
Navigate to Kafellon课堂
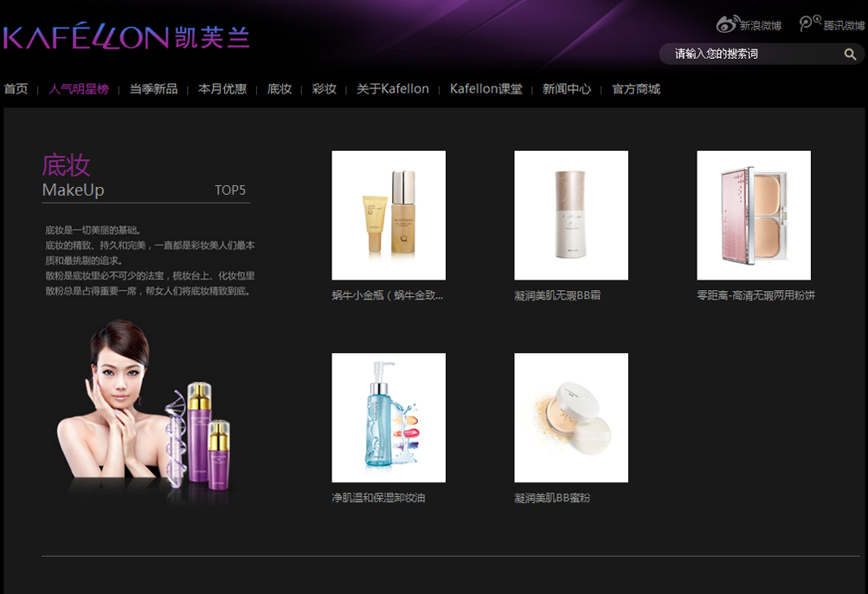[486, 88]
